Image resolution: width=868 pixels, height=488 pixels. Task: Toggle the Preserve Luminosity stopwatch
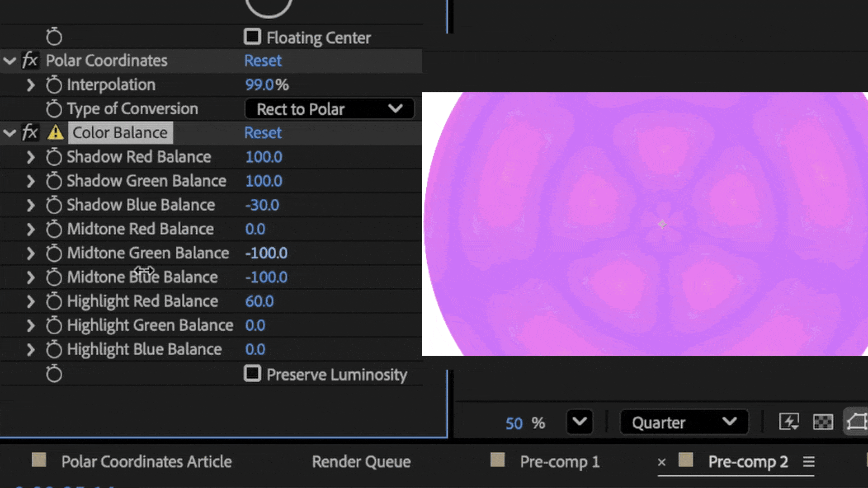tap(54, 373)
